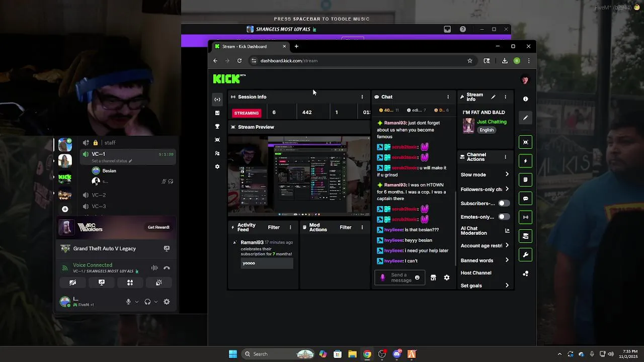Image resolution: width=644 pixels, height=362 pixels.
Task: Open the trophy achievements icon in Kick sidebar
Action: [x=217, y=126]
